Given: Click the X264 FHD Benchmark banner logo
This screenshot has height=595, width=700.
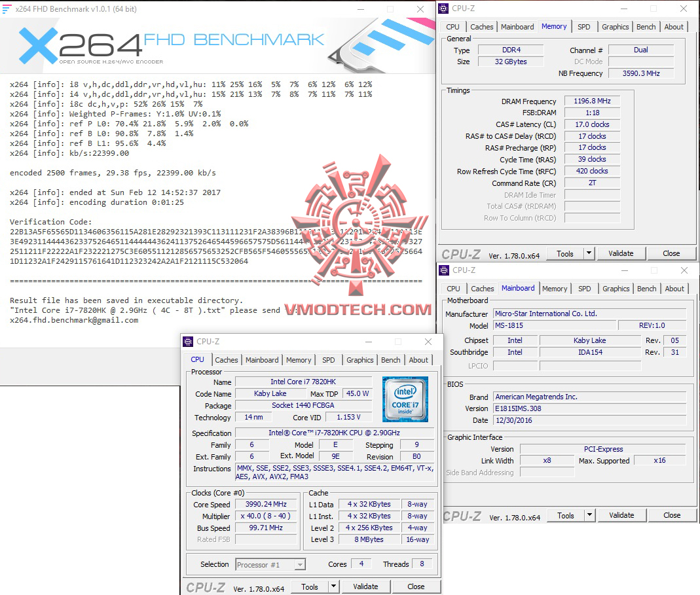Looking at the screenshot, I should click(x=172, y=46).
